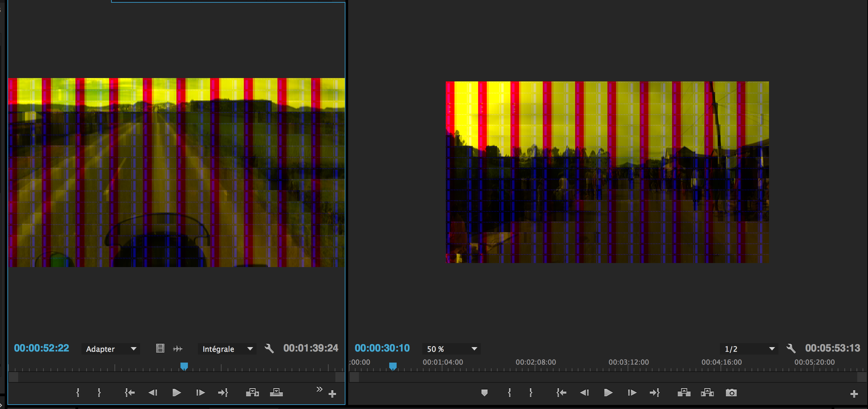Screen dimensions: 868x409
Task: Open Source monitor wrench settings
Action: point(269,348)
